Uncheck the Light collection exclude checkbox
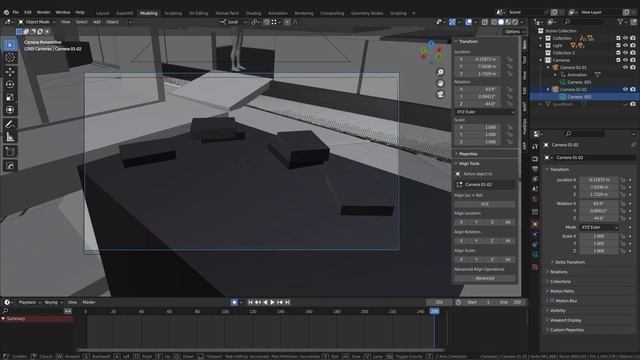The width and height of the screenshot is (640, 360). tap(618, 45)
